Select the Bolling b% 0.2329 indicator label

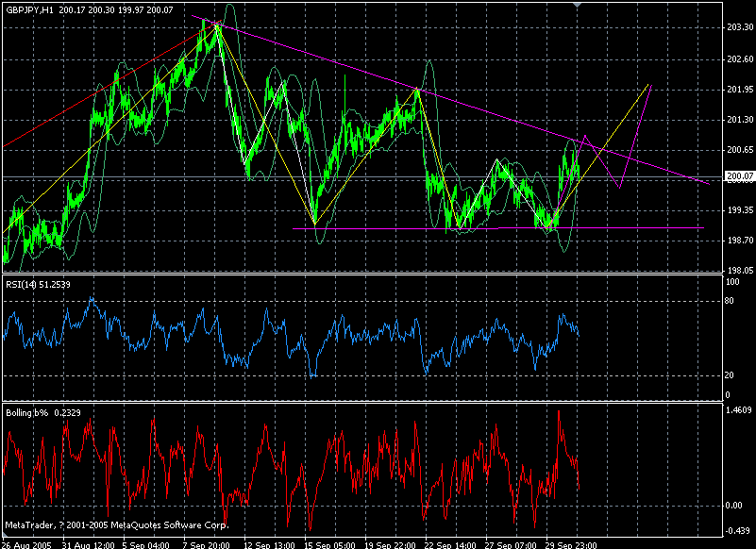[43, 413]
